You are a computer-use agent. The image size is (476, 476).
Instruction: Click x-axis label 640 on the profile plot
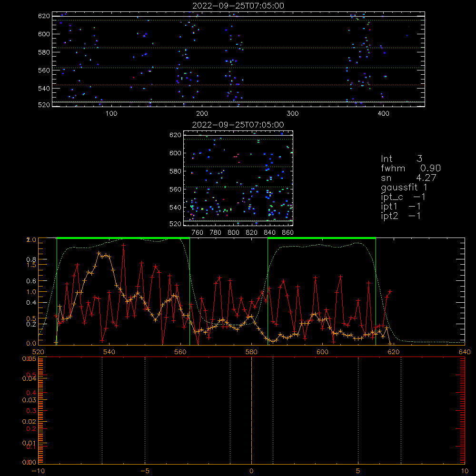pos(465,352)
